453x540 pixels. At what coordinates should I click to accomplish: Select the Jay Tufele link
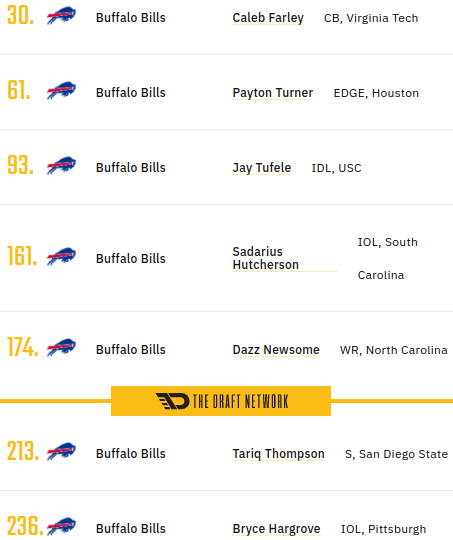pos(261,168)
